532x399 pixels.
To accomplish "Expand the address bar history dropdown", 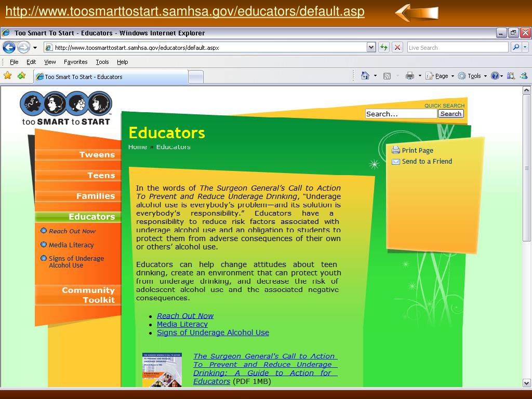I will 371,47.
